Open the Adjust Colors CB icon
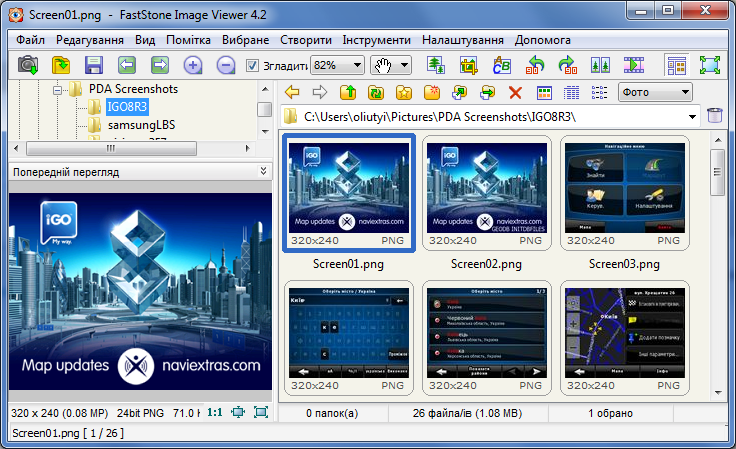Screen dimensions: 736x449 tap(501, 65)
